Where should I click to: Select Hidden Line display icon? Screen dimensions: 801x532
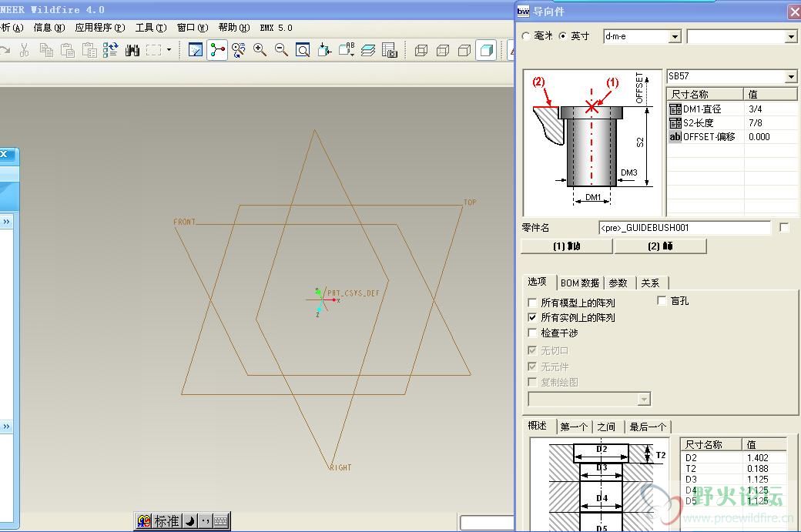[443, 50]
